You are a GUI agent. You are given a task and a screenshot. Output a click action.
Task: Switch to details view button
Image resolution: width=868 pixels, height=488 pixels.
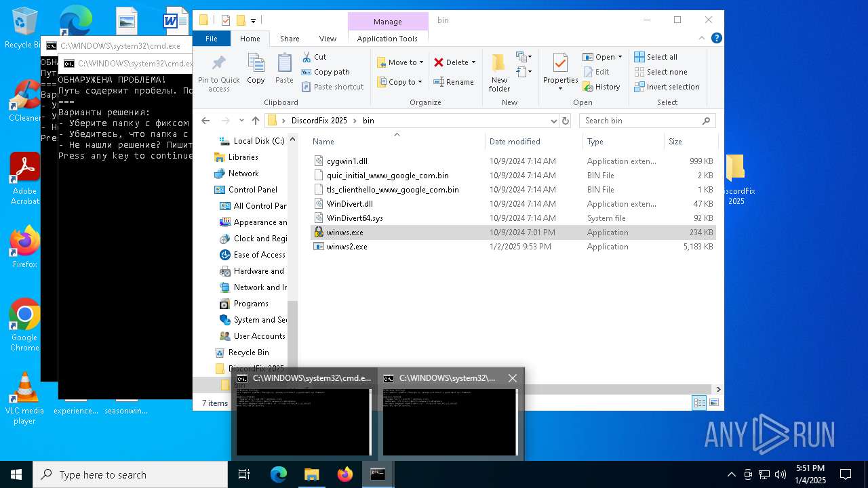(x=699, y=403)
